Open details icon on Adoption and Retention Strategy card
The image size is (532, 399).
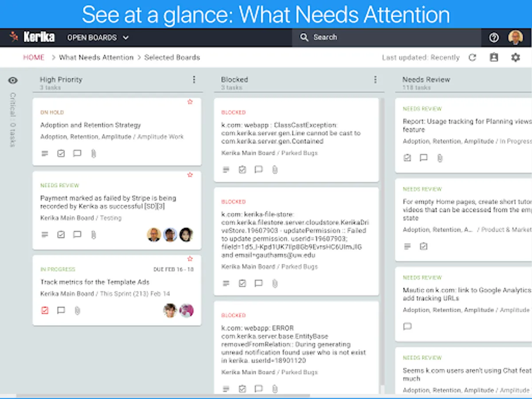pyautogui.click(x=45, y=153)
